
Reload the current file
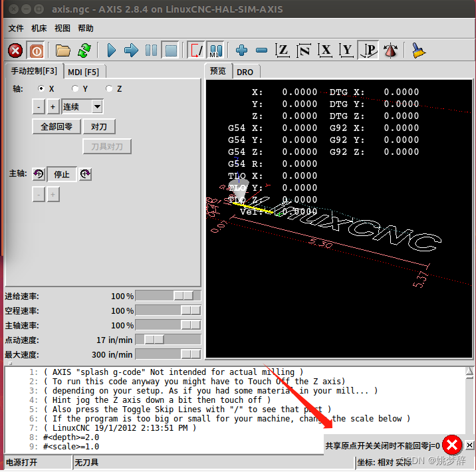click(84, 51)
